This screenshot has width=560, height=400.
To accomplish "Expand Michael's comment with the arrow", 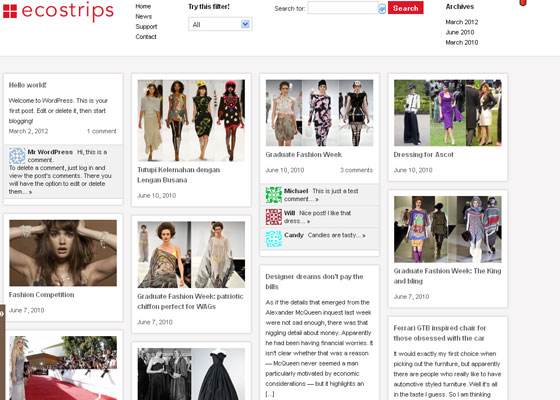I will (317, 199).
